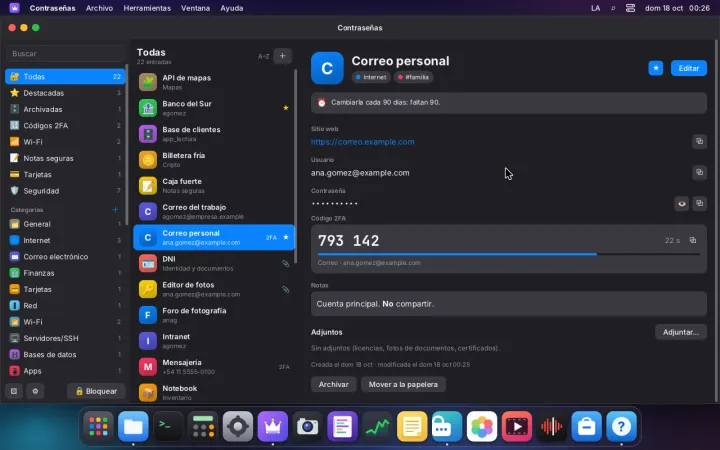
Task: Toggle the favorite star next to Editar
Action: click(656, 68)
